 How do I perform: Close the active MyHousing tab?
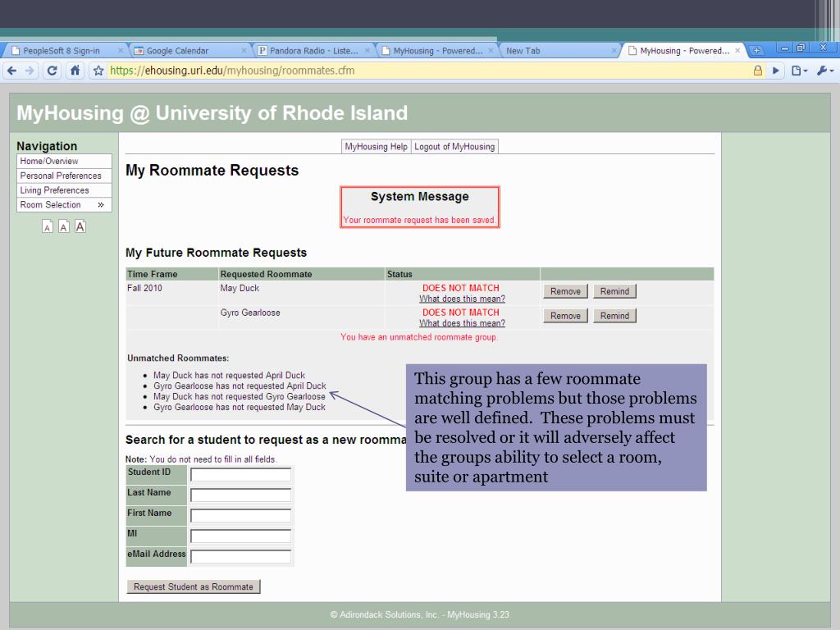pyautogui.click(x=737, y=50)
